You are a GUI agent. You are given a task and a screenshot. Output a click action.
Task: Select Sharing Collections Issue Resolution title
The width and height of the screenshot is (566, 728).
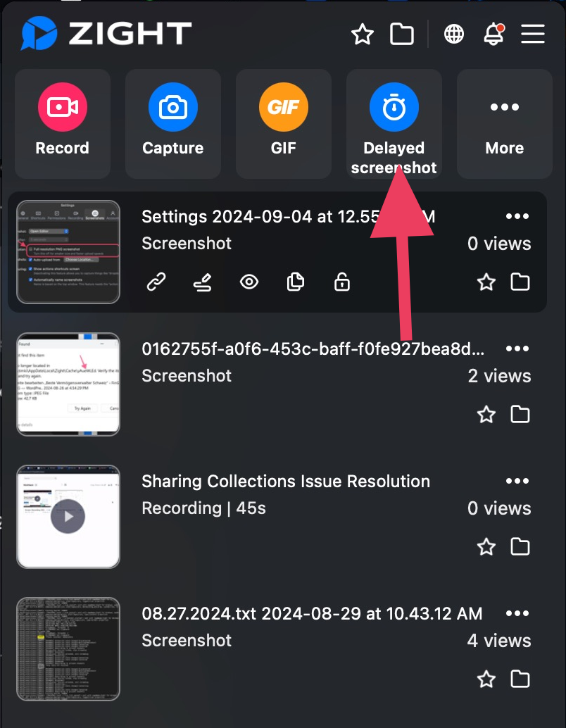pyautogui.click(x=286, y=482)
